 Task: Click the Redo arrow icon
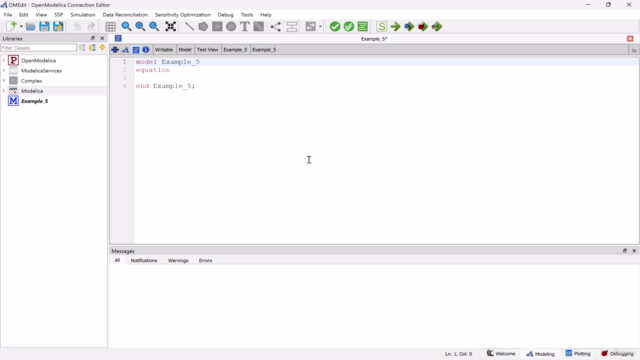click(x=91, y=27)
